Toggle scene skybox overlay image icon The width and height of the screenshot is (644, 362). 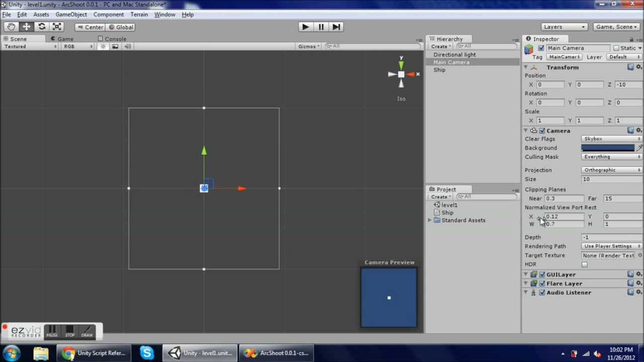tap(115, 46)
